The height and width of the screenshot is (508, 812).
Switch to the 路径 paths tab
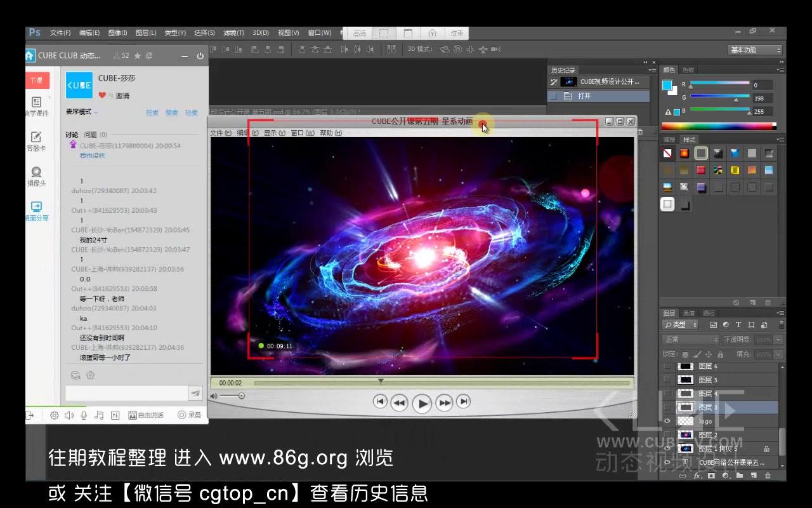click(x=709, y=313)
